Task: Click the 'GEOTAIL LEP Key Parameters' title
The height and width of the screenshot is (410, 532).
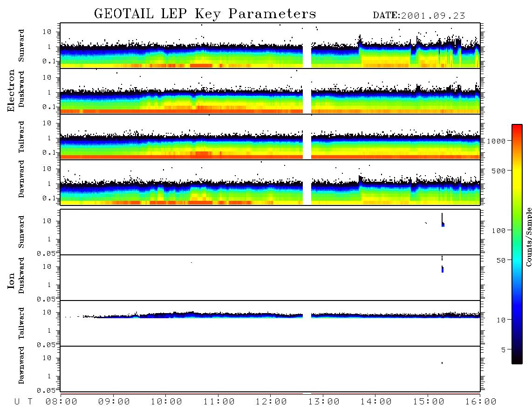Action: [205, 14]
